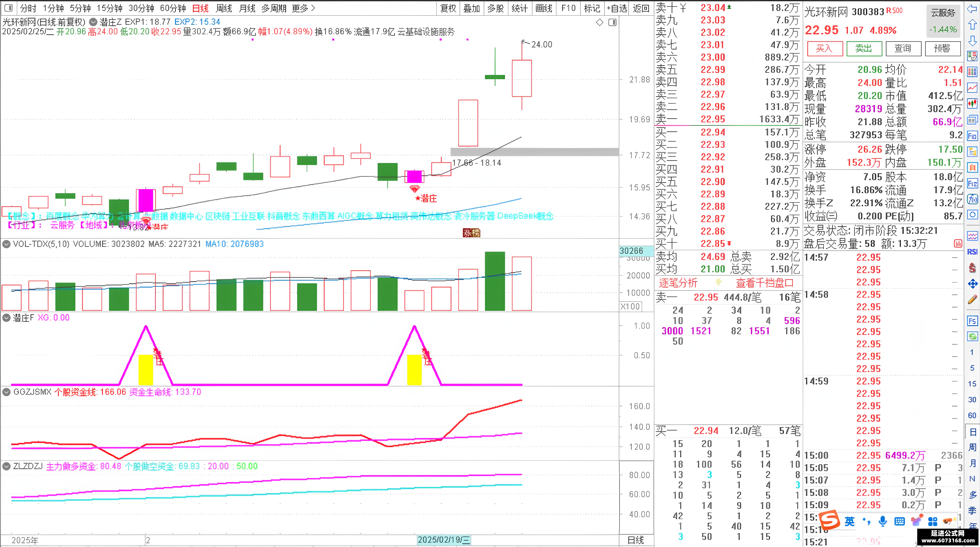Open the 潜庄Z main chart indicator dropdown
This screenshot has height=547, width=980.
93,22
